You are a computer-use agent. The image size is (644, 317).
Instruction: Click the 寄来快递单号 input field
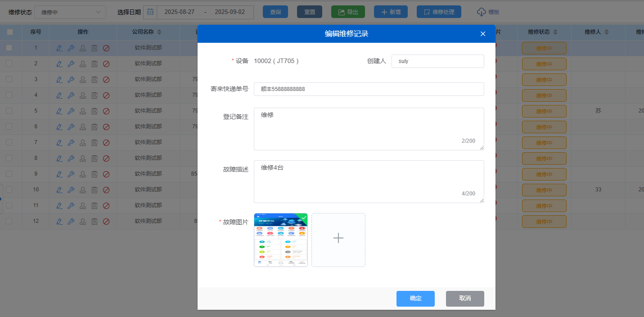click(369, 89)
